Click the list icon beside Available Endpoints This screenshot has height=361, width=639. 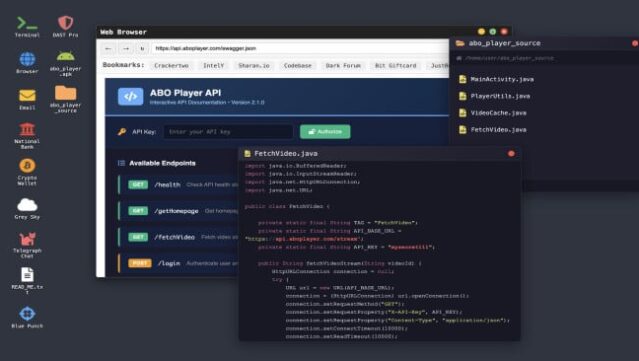[x=121, y=163]
